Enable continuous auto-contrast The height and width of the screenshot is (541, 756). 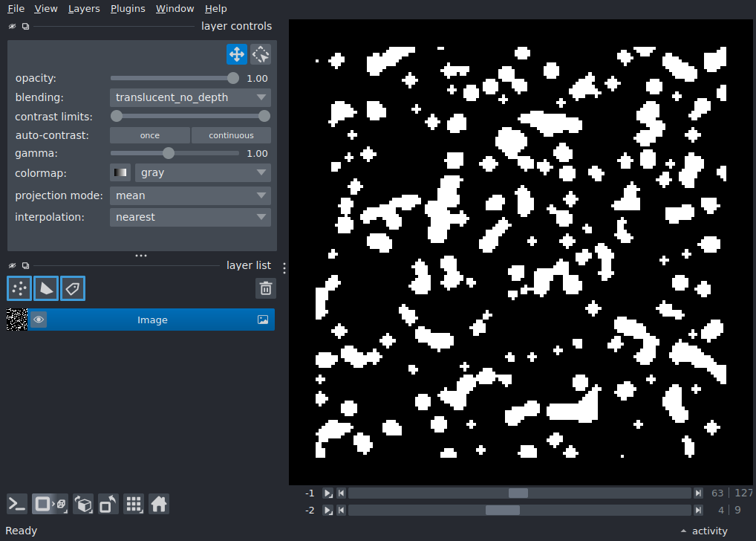(x=231, y=135)
